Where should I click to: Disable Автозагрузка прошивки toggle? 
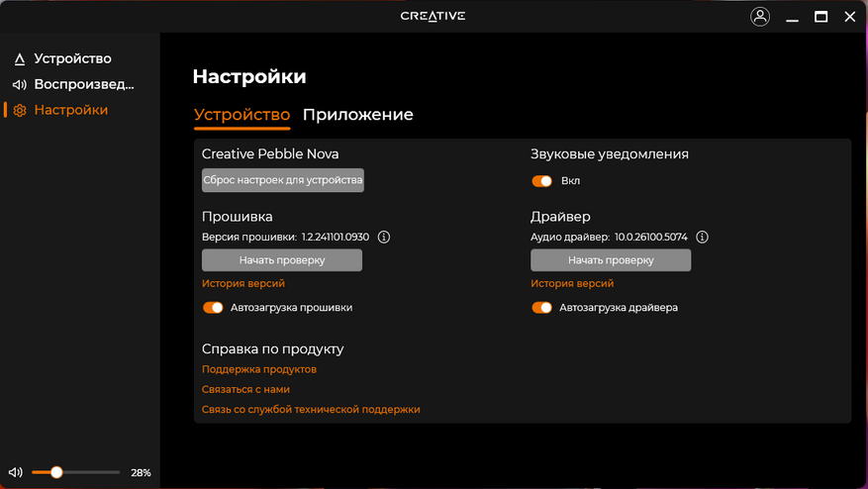pyautogui.click(x=213, y=307)
